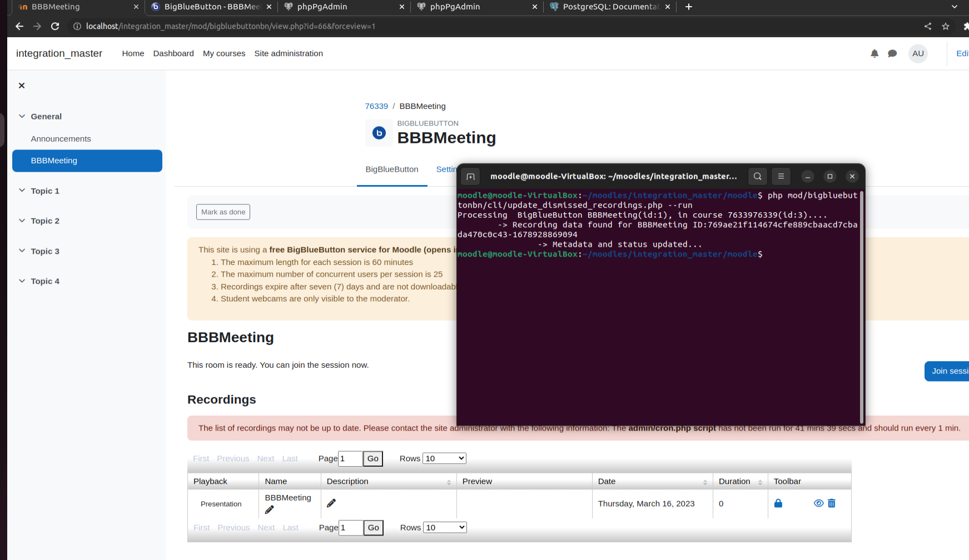Viewport: 969px width, 560px height.
Task: Open a new browser tab
Action: [x=689, y=7]
